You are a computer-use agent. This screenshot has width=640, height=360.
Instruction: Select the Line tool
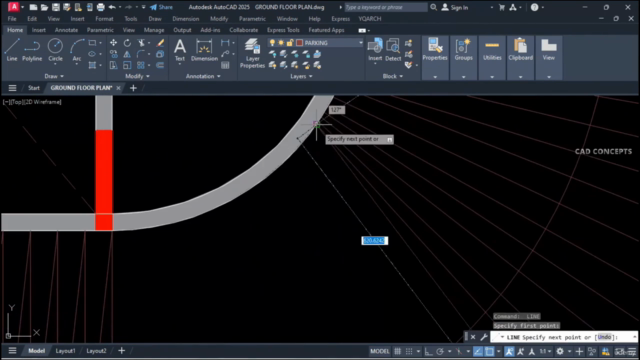12,50
